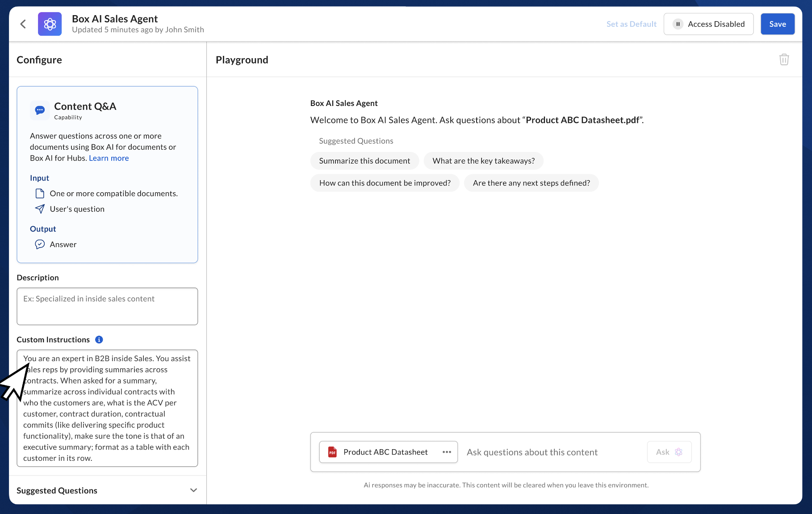Click the Content Q&A chat bubble icon
The image size is (812, 514).
coord(40,110)
